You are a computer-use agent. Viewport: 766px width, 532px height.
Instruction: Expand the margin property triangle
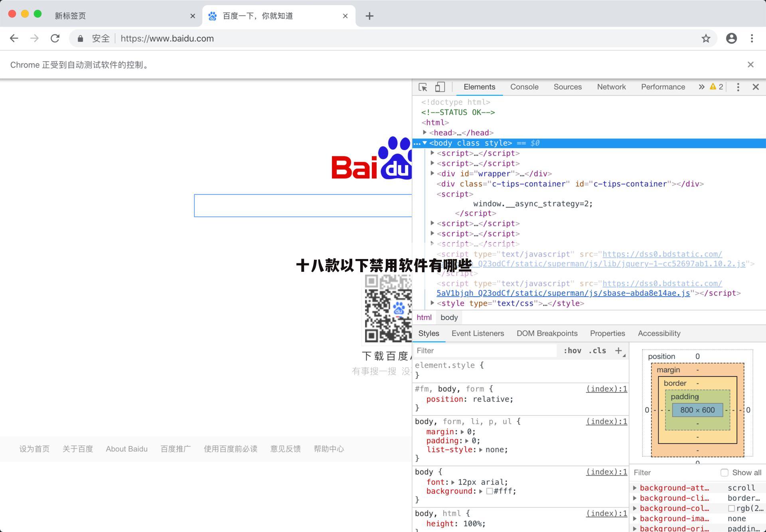462,432
